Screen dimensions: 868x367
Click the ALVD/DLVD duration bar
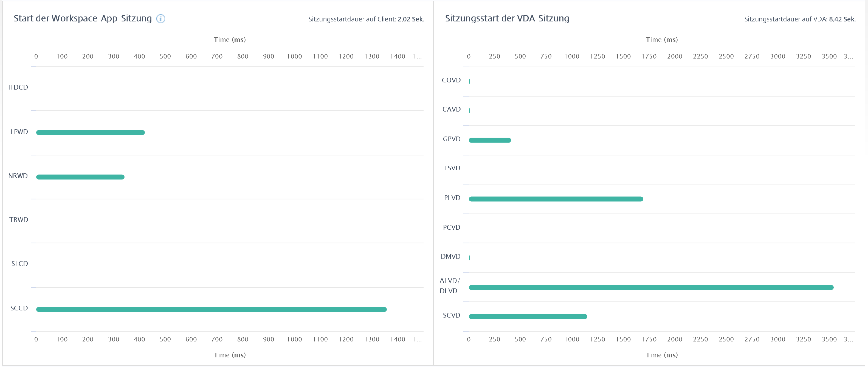click(651, 287)
